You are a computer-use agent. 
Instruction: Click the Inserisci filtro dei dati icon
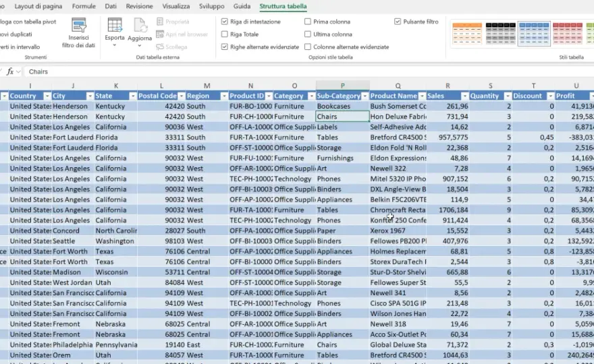pos(79,26)
